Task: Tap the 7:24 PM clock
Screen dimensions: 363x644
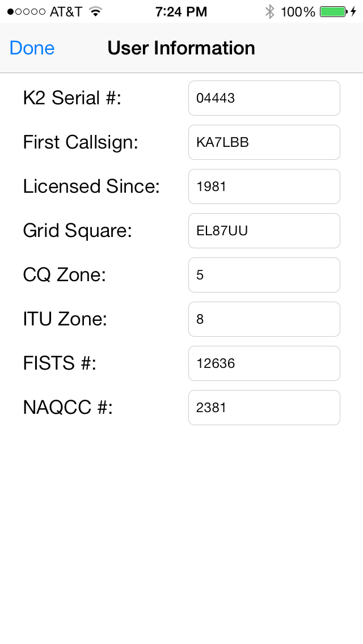Action: click(181, 11)
